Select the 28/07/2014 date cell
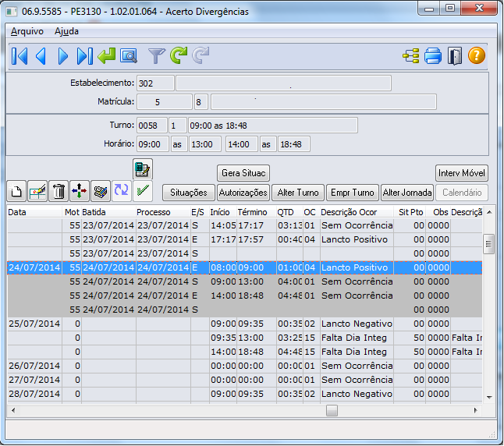 pos(34,395)
